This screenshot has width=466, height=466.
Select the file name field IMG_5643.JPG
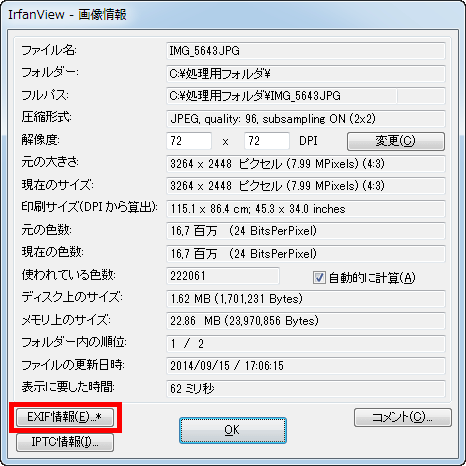(306, 51)
